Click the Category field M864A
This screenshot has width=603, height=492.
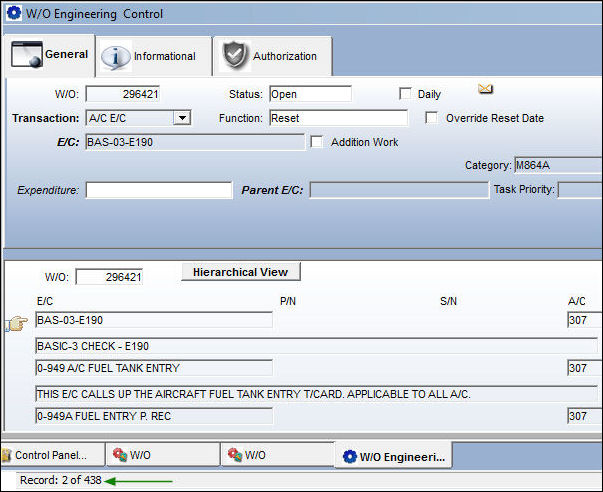[x=558, y=165]
